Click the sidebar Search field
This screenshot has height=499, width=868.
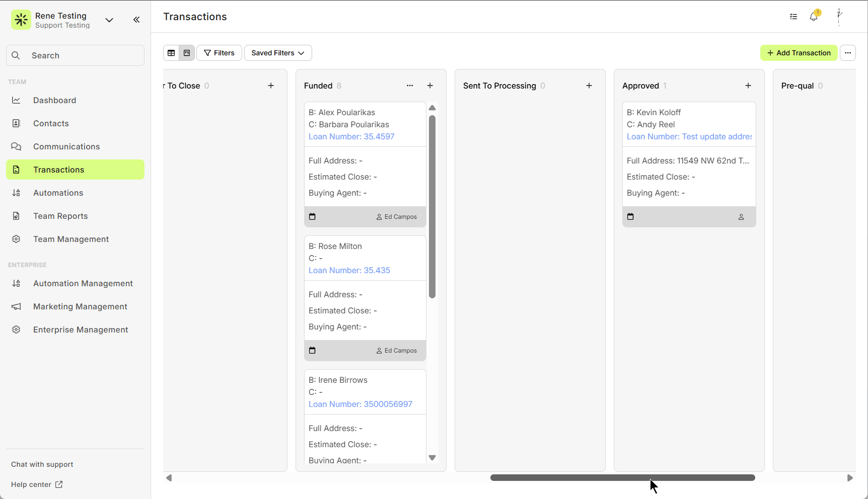click(76, 55)
